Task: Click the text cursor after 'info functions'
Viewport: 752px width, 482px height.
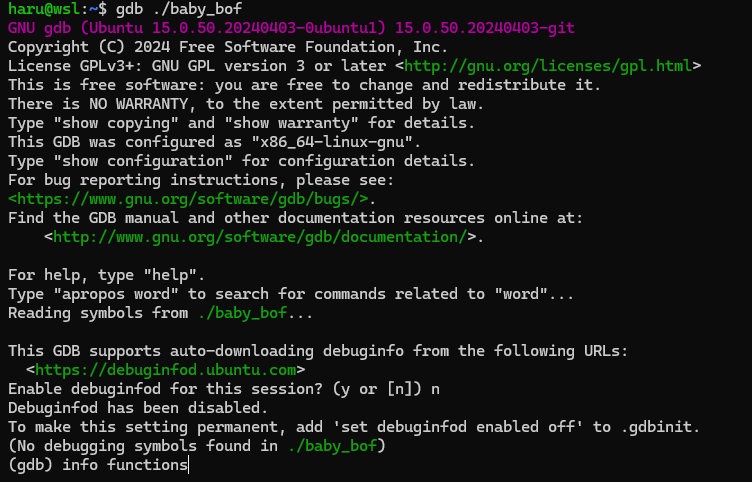Action: click(x=188, y=465)
